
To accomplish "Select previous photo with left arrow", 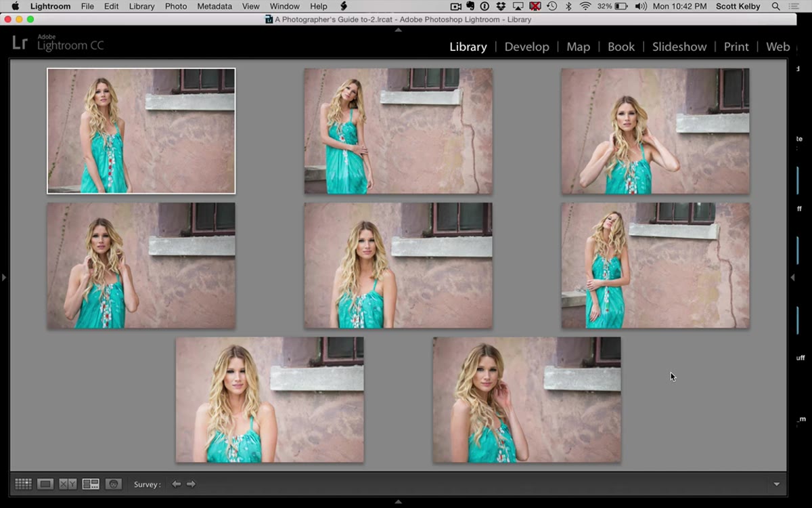I will tap(176, 484).
